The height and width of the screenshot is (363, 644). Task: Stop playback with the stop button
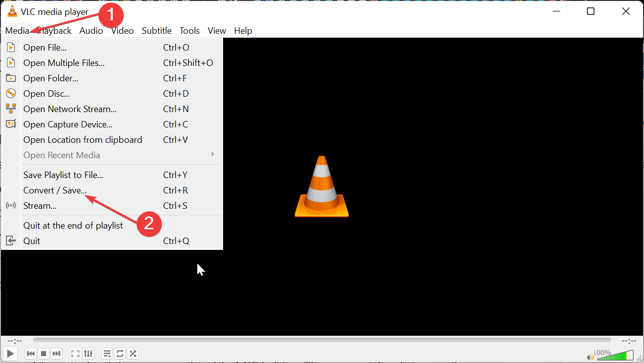tap(44, 354)
